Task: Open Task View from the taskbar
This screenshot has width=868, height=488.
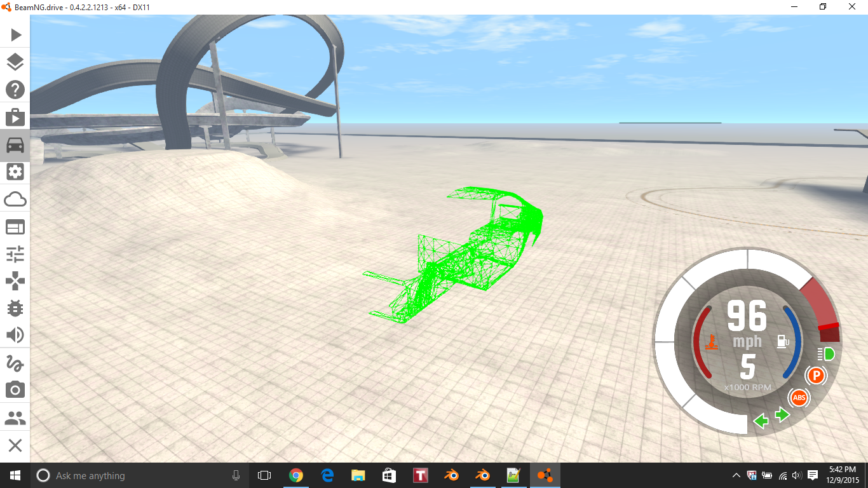Action: pyautogui.click(x=264, y=475)
